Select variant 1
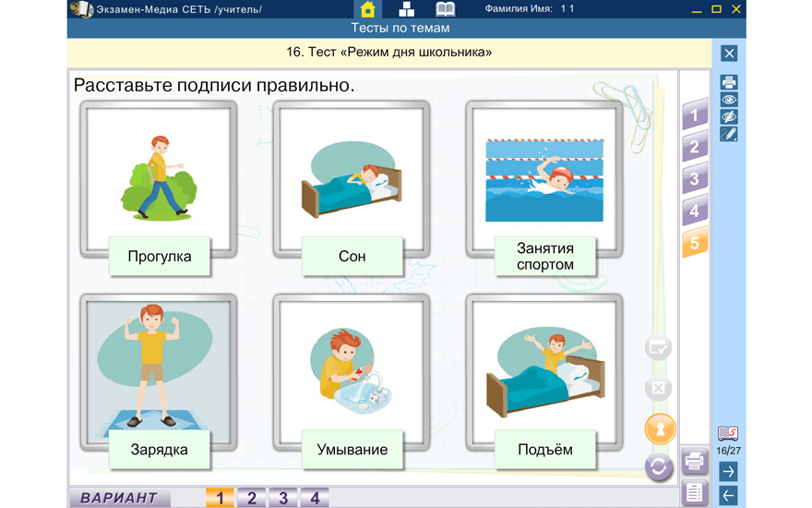This screenshot has height=508, width=812. pos(220,498)
